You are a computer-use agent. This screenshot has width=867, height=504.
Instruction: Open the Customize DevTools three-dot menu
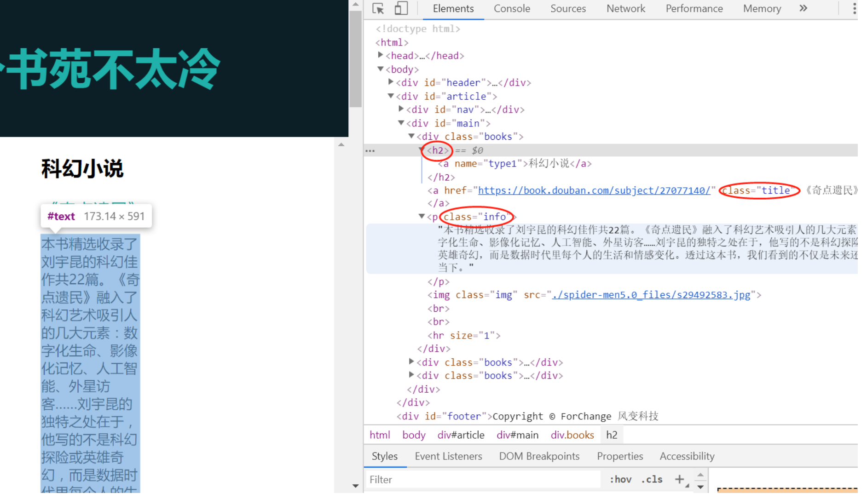pos(854,8)
